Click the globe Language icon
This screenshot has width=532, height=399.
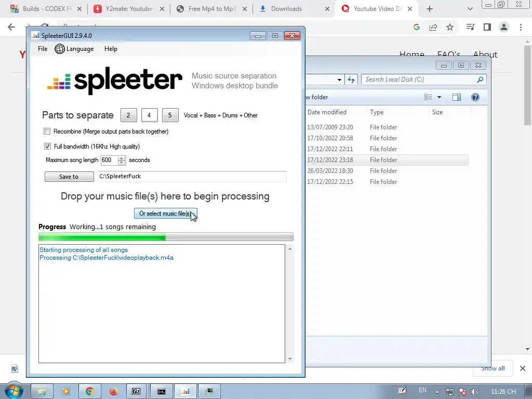tap(59, 49)
